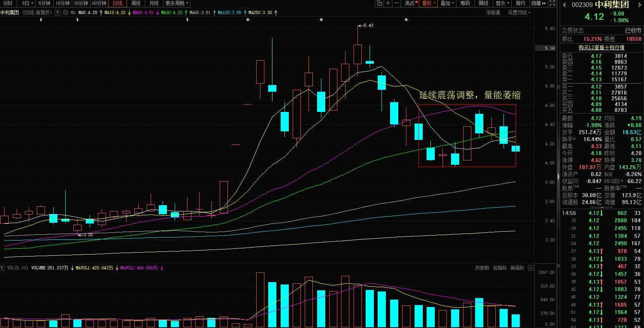Expand the 设置均线 dropdown

519,12
